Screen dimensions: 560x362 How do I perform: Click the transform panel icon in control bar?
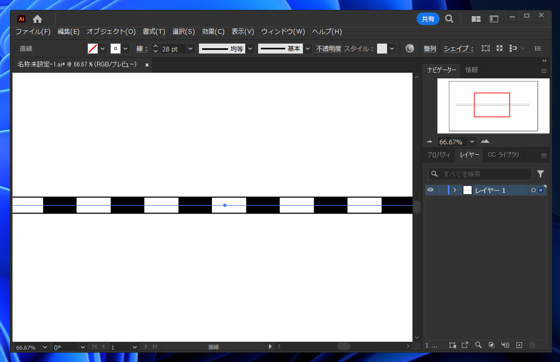pos(485,48)
